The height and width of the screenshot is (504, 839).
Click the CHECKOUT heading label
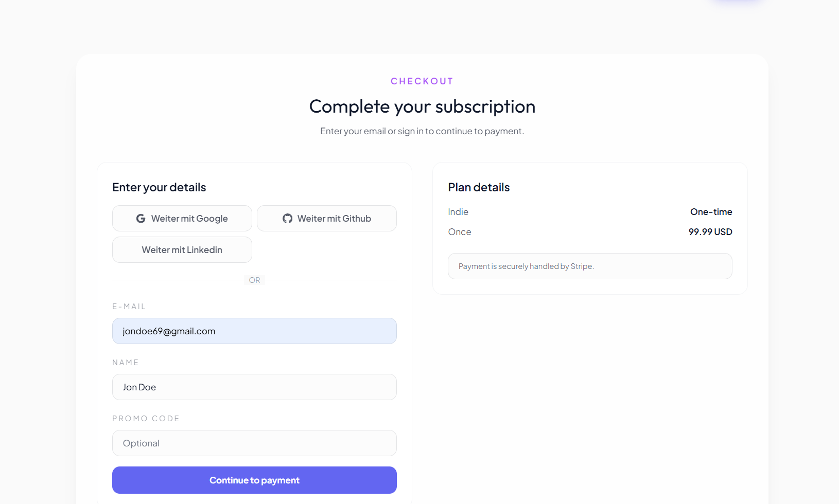click(x=422, y=81)
